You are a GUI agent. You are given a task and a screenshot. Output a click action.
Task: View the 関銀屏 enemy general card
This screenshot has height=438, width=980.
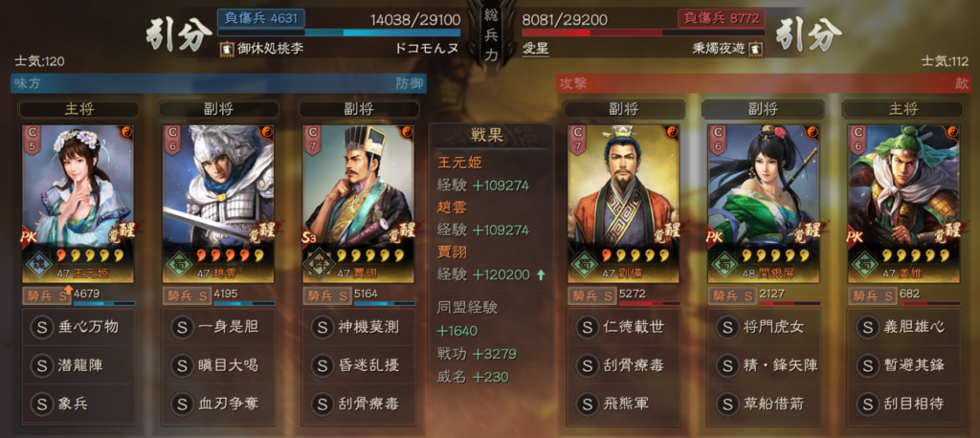pos(763,203)
